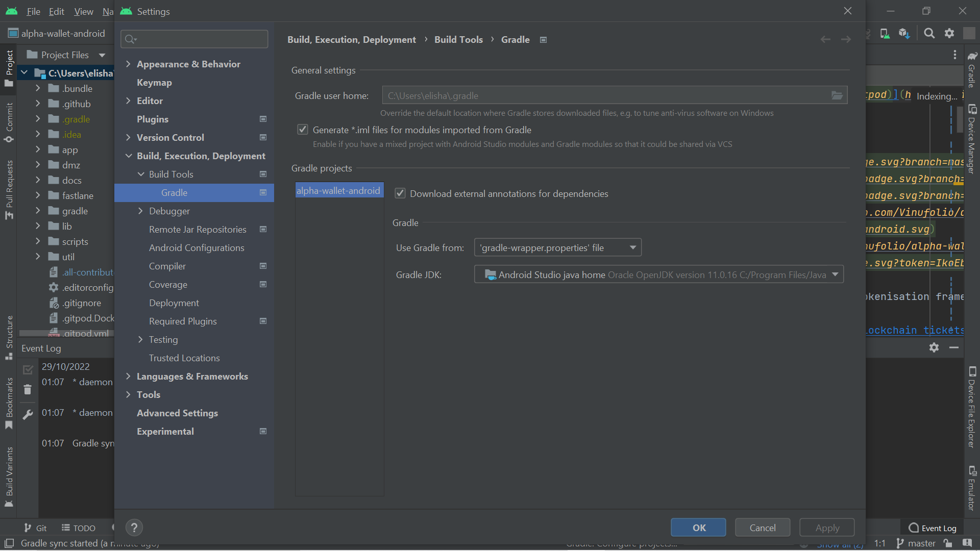Expand the Testing settings section
980x551 pixels.
[x=141, y=339]
